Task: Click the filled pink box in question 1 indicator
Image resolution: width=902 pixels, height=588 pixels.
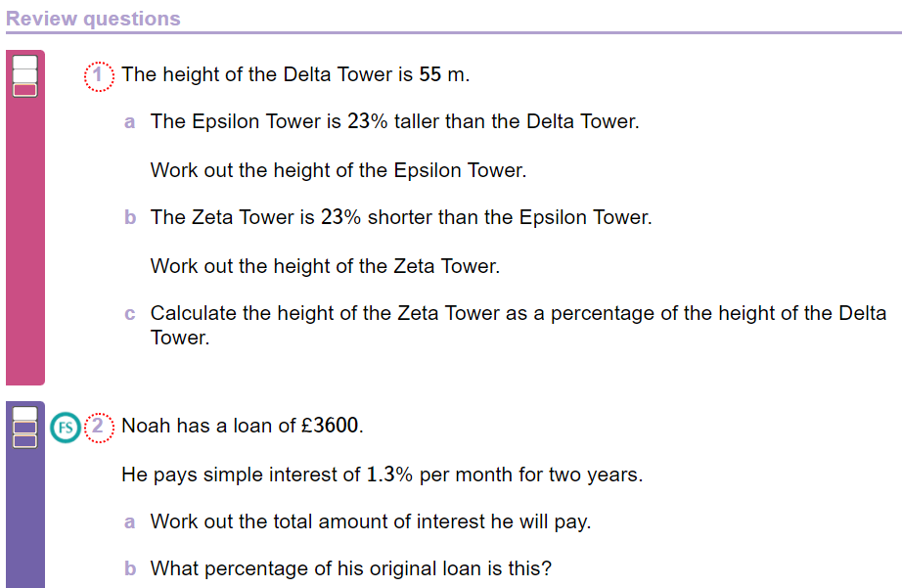Action: tap(24, 90)
